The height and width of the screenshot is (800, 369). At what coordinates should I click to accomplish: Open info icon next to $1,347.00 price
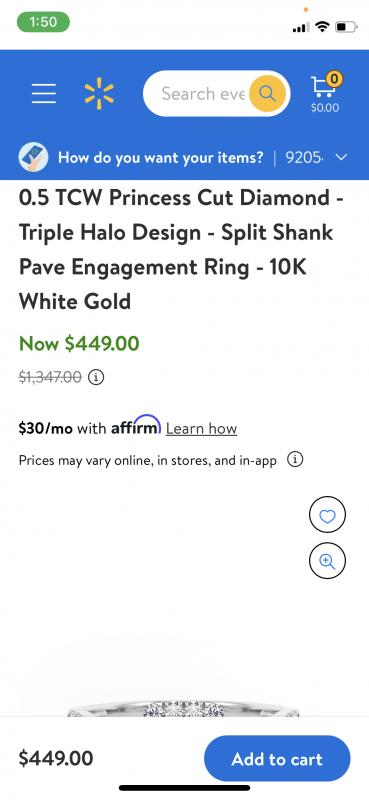pos(96,377)
